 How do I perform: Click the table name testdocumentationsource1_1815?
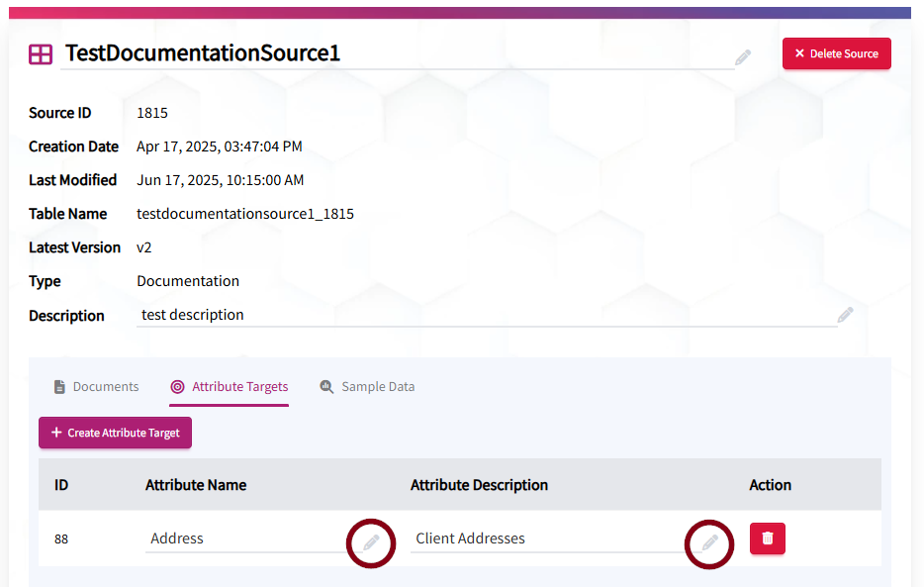pyautogui.click(x=245, y=214)
